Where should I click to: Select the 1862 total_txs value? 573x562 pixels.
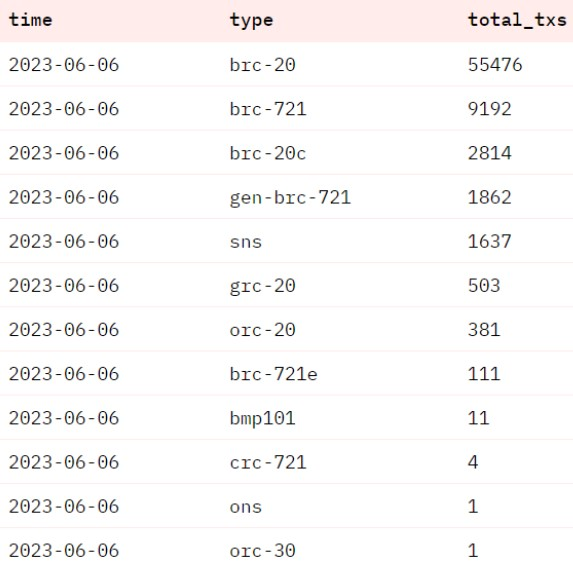tap(490, 198)
